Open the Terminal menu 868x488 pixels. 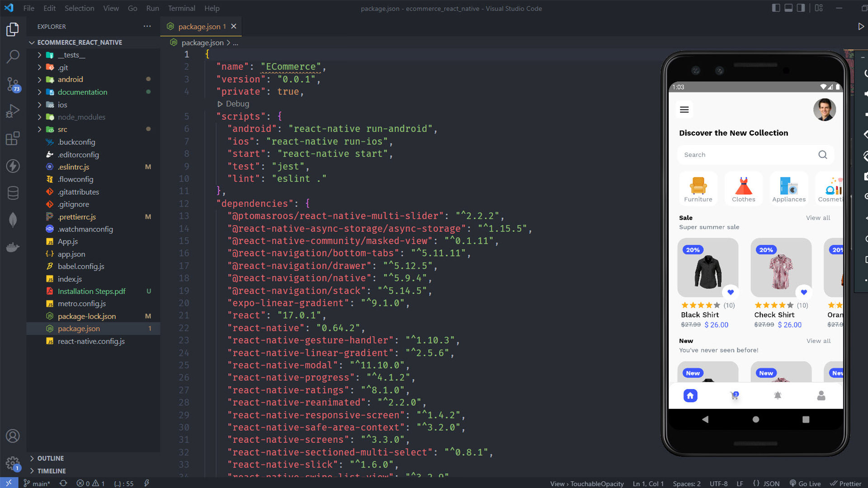[x=181, y=8]
